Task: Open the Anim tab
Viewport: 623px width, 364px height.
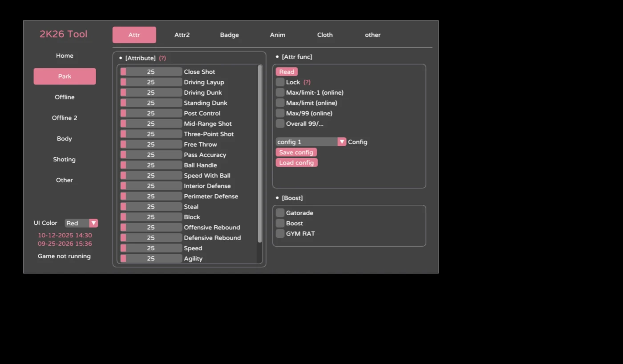Action: pos(277,35)
